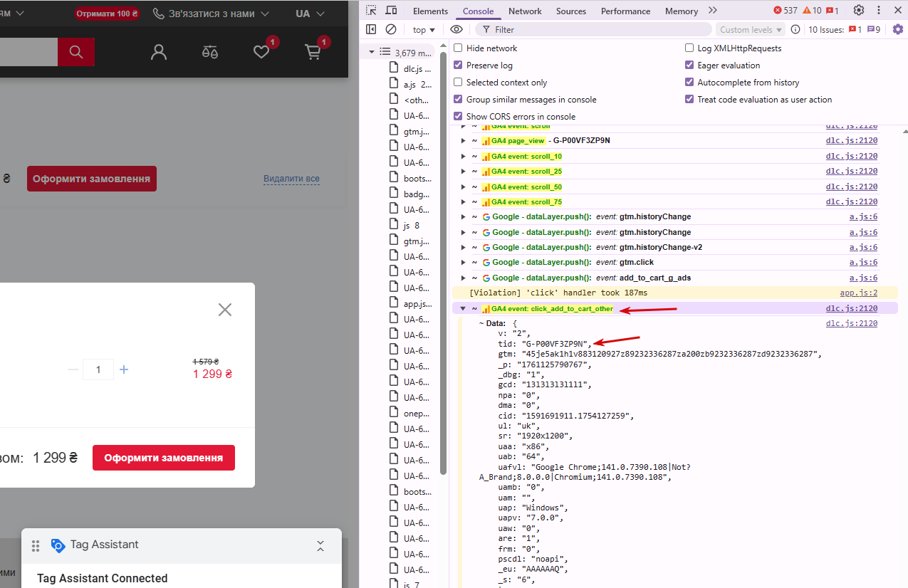Toggle the device toolbar icon
Viewport: 908px width, 588px height.
pos(391,11)
